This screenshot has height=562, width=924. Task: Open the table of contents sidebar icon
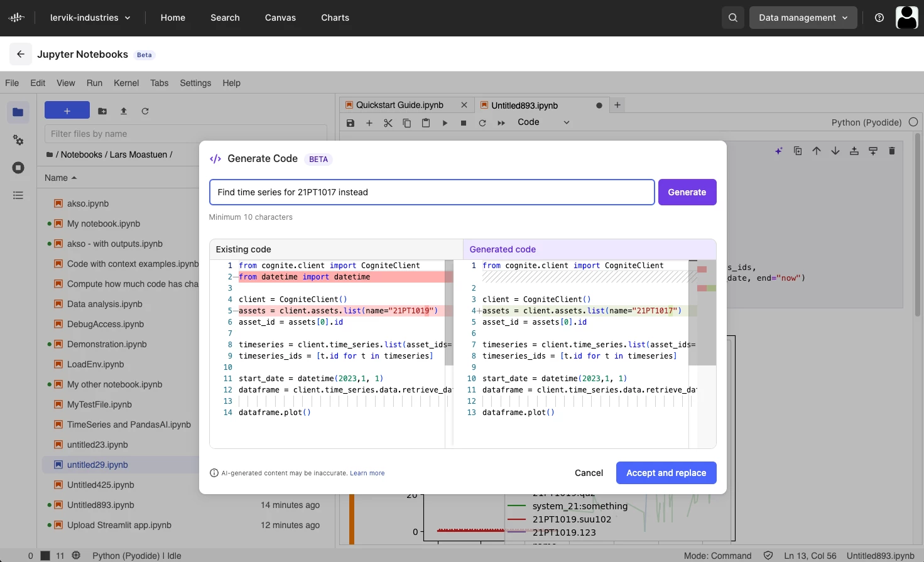[x=18, y=195]
